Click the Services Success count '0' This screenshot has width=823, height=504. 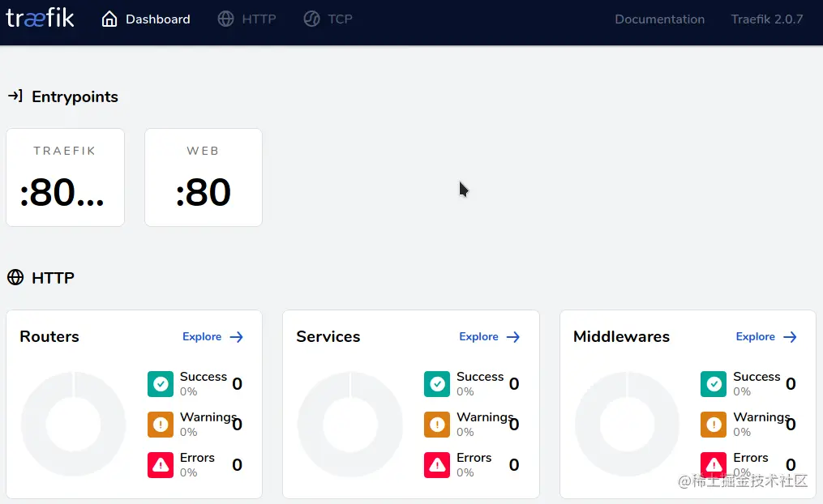(514, 384)
